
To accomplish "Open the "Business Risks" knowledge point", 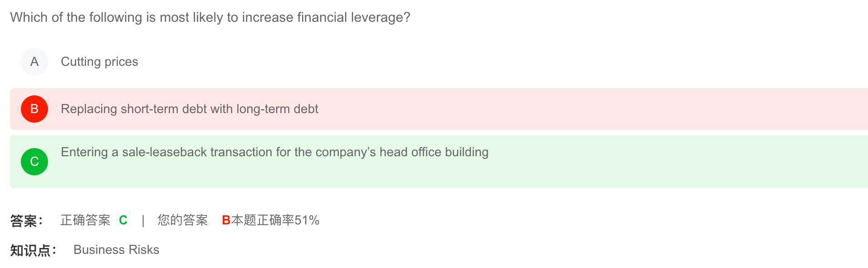I will [x=116, y=250].
